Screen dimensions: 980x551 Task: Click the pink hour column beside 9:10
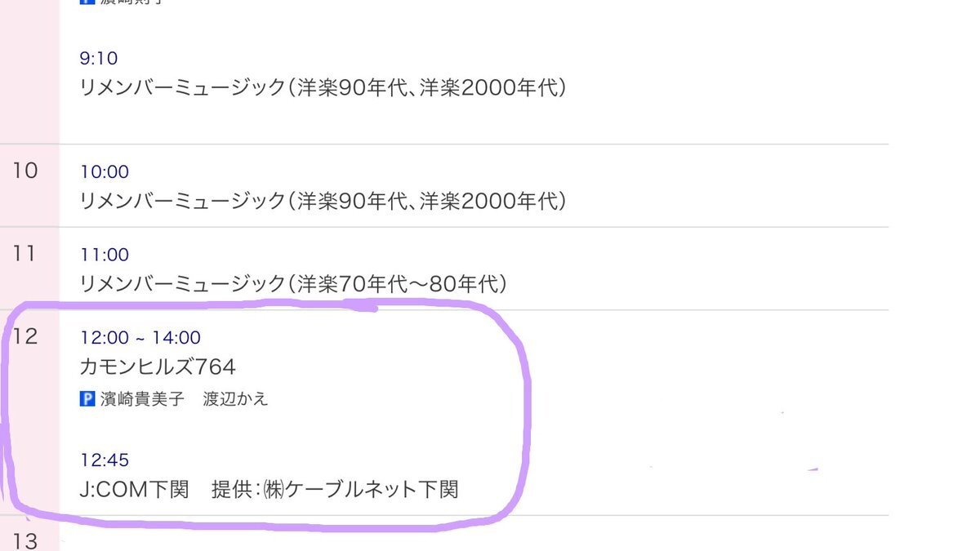pyautogui.click(x=29, y=72)
